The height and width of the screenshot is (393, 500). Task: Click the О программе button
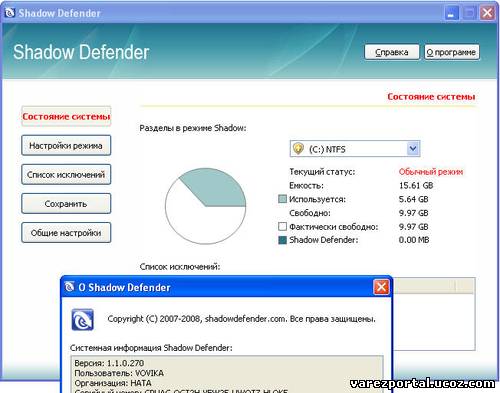[452, 52]
